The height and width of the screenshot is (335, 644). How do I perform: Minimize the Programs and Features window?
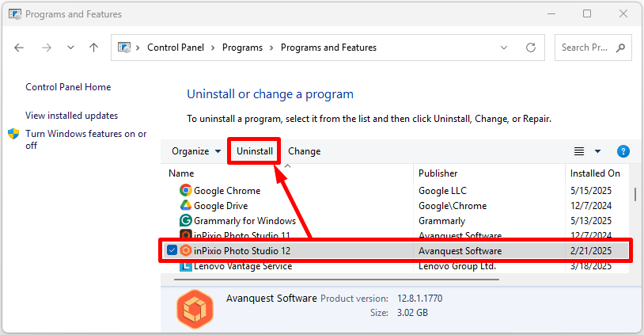(551, 14)
